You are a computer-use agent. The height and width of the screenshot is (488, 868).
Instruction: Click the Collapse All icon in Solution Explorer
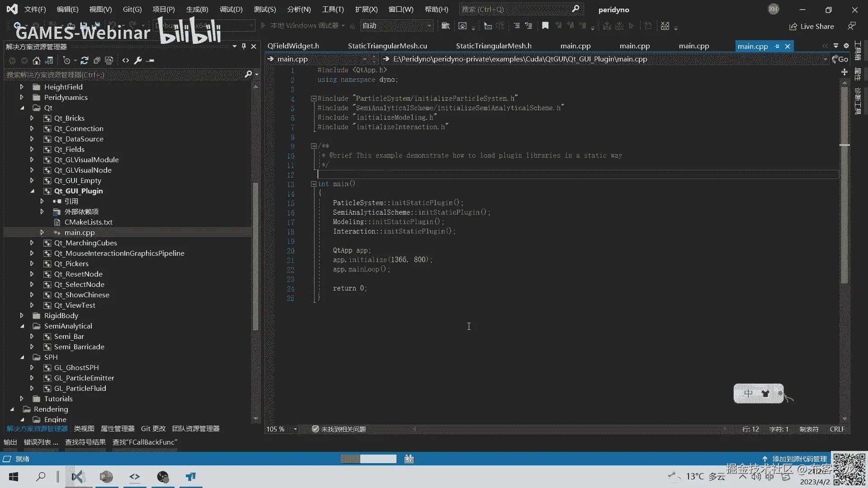[x=97, y=61]
